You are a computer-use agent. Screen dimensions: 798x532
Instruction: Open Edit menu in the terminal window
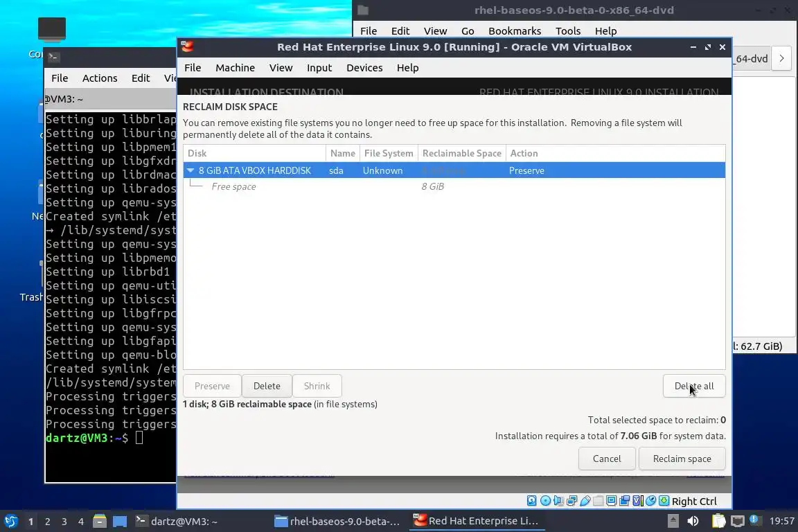(x=141, y=78)
